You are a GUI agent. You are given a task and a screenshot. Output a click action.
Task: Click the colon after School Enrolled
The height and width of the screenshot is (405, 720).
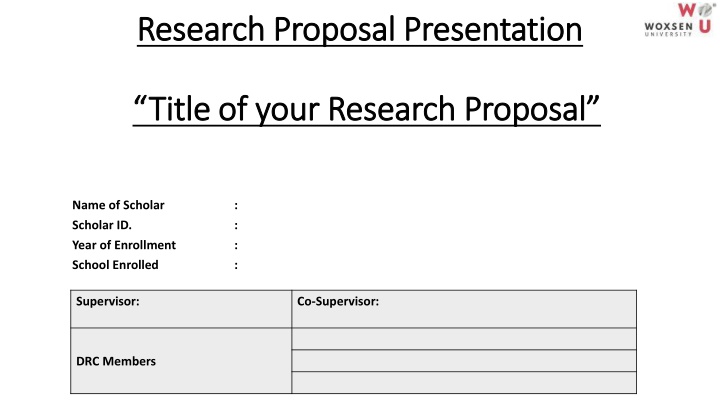tap(236, 265)
